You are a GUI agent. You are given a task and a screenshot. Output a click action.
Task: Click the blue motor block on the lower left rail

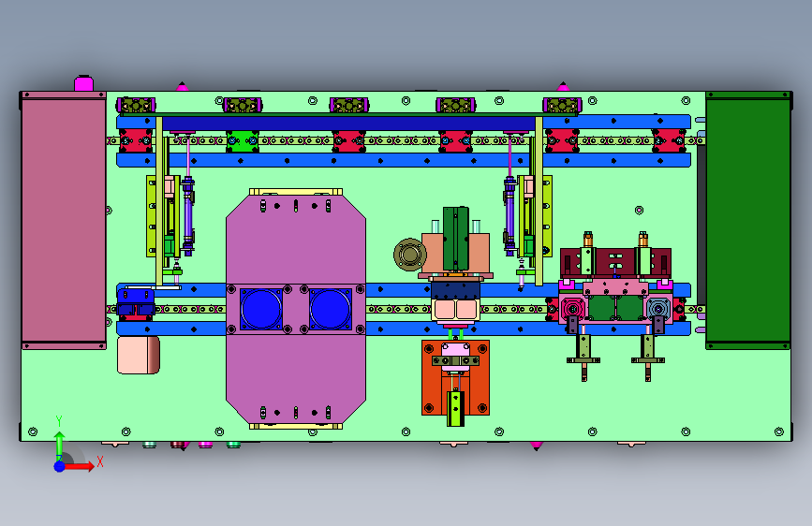[x=136, y=302]
